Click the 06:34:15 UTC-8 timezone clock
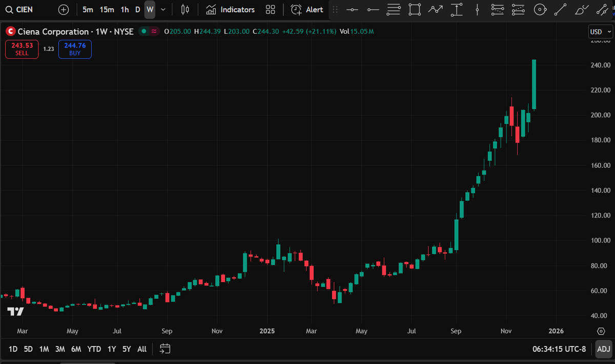The image size is (615, 364). [x=559, y=349]
